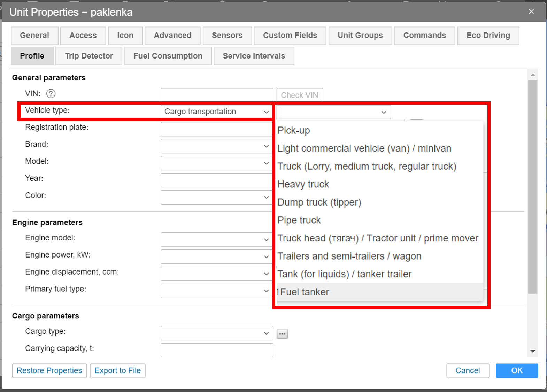
Task: Close the Unit Properties dialog
Action: [x=531, y=11]
